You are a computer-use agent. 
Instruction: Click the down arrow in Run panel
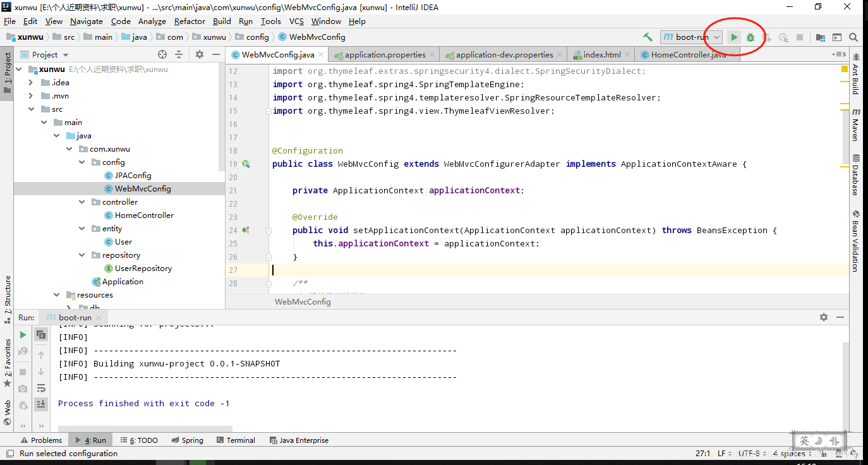pos(41,371)
